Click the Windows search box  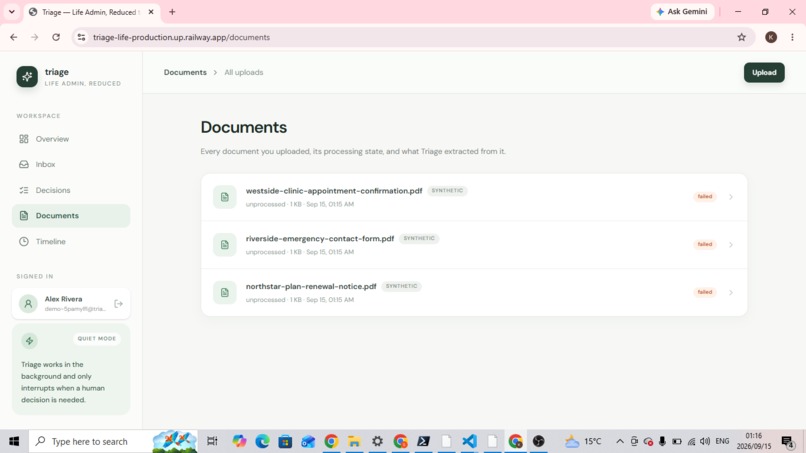[x=113, y=441]
